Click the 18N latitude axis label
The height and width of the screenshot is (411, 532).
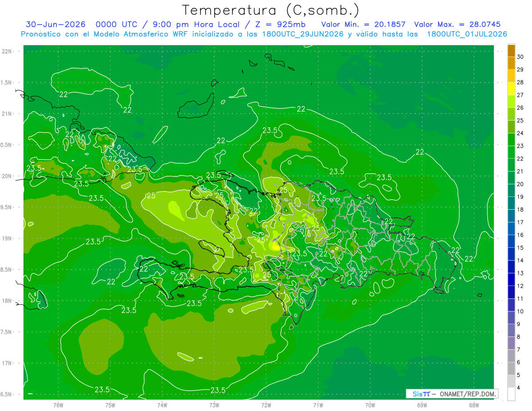tap(7, 301)
